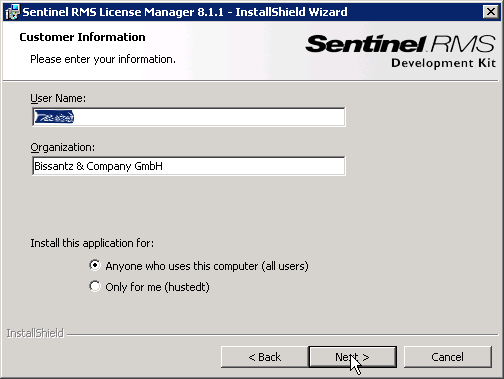504x379 pixels.
Task: Click the 'User Name:' label
Action: click(58, 98)
